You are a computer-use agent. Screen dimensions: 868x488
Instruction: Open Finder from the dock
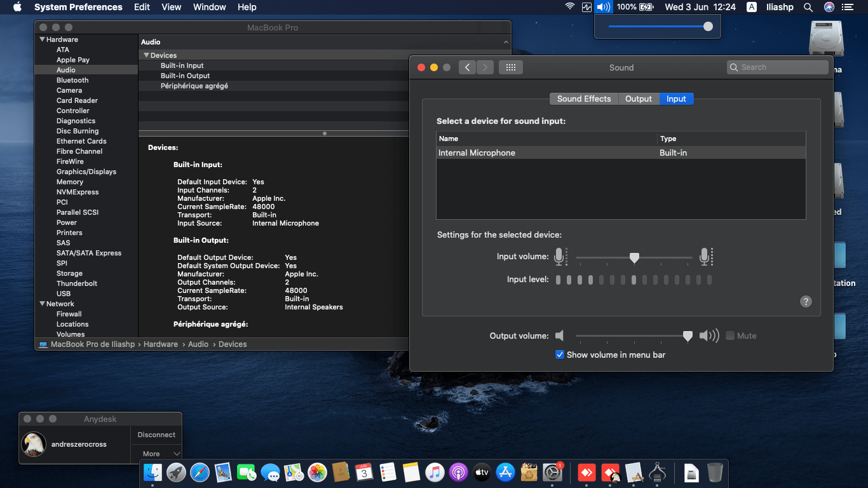[153, 472]
